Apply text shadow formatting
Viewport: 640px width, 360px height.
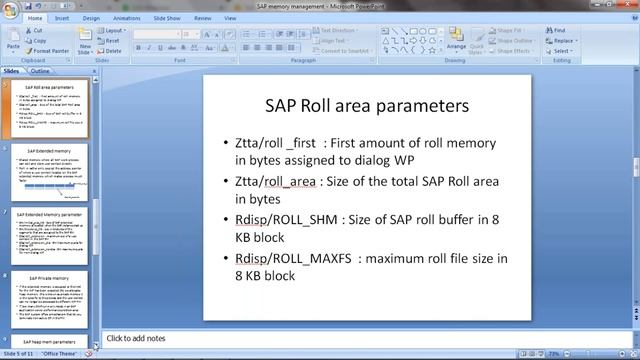(x=183, y=48)
